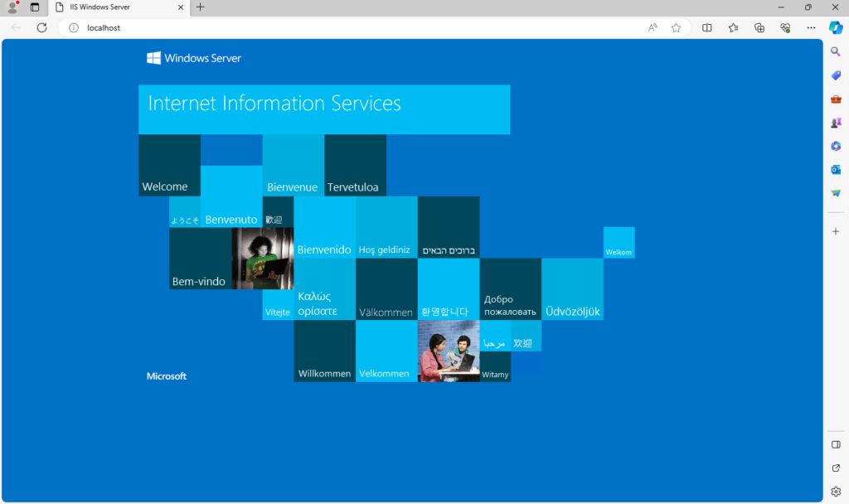
Task: Click the address bar showing localhost
Action: [x=105, y=27]
